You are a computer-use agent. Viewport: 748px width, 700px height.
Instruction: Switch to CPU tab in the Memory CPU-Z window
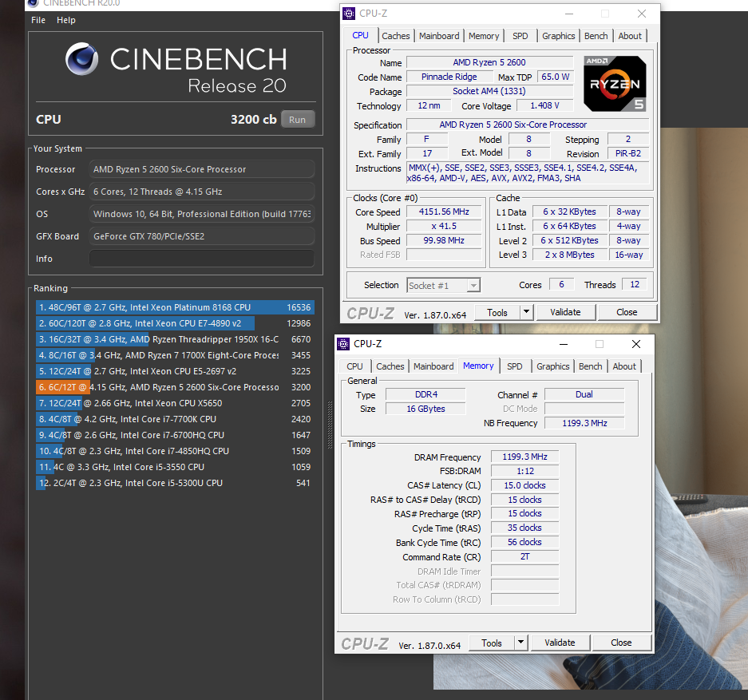click(x=354, y=366)
